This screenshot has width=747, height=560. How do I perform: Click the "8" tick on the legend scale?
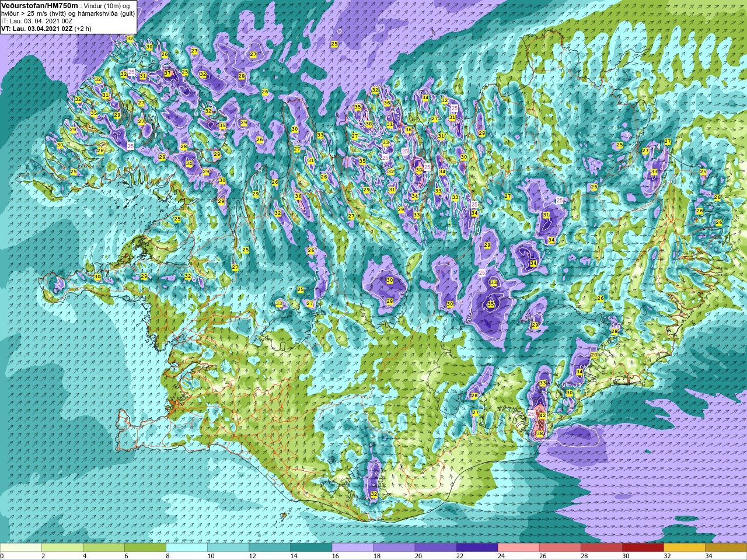click(167, 556)
